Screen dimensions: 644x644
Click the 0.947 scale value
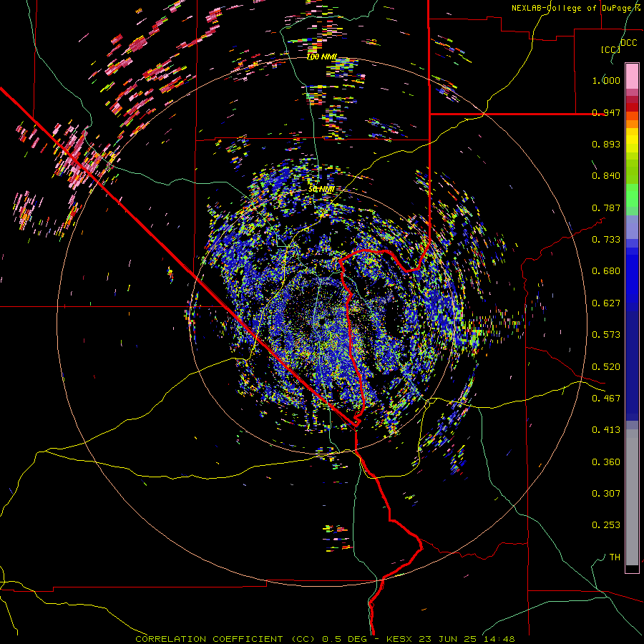coord(606,112)
